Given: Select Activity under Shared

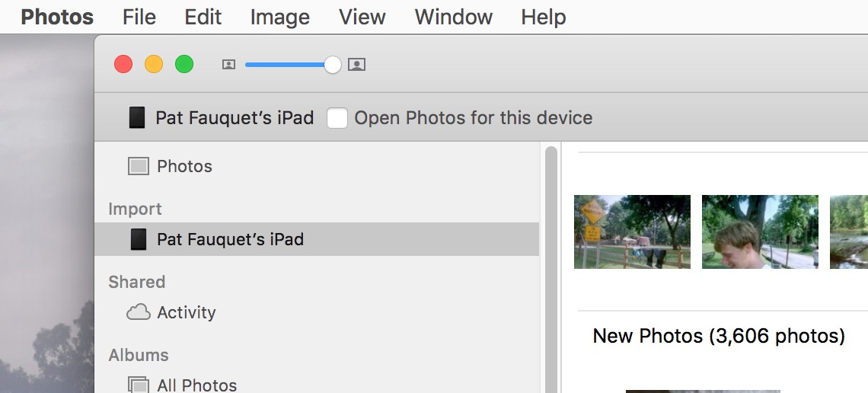Looking at the screenshot, I should 186,312.
